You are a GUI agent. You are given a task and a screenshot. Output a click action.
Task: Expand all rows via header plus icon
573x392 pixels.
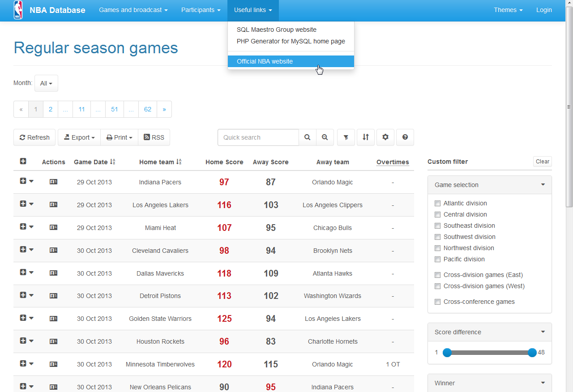click(23, 162)
